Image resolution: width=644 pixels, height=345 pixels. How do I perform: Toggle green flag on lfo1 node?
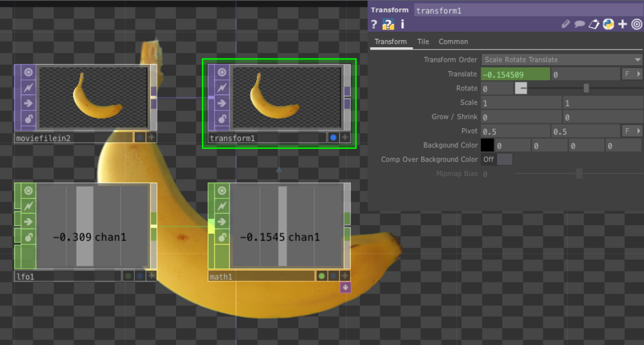pyautogui.click(x=128, y=276)
